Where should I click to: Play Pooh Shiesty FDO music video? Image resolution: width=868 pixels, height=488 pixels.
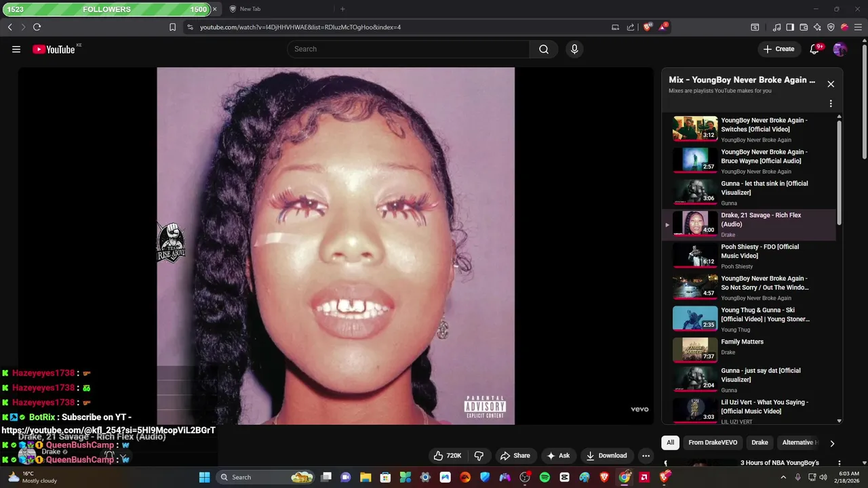coord(749,256)
